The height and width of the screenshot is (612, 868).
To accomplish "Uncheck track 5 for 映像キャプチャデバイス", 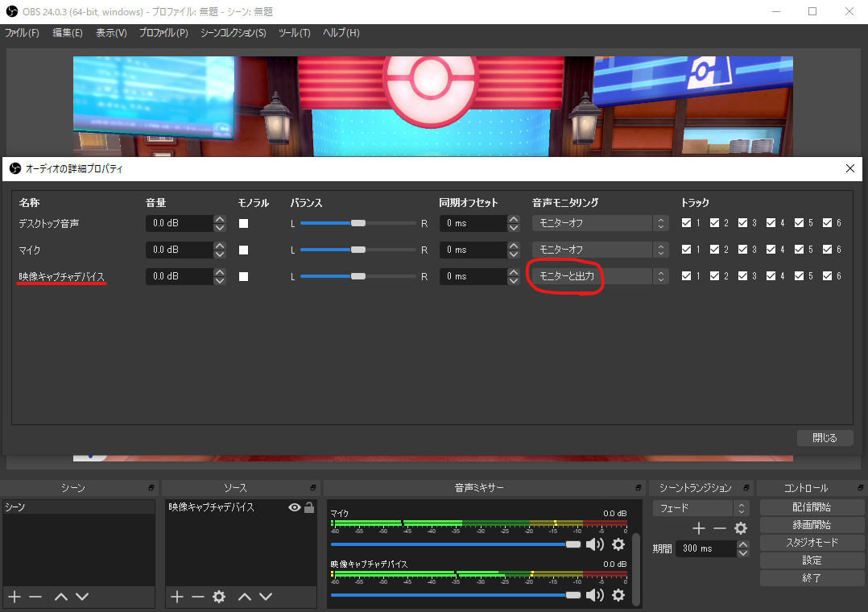I will pyautogui.click(x=799, y=276).
